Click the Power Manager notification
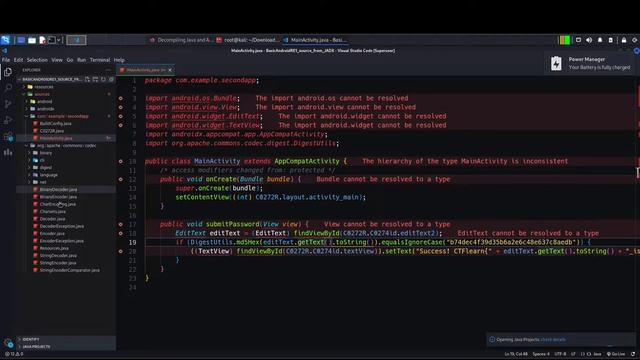 [591, 63]
